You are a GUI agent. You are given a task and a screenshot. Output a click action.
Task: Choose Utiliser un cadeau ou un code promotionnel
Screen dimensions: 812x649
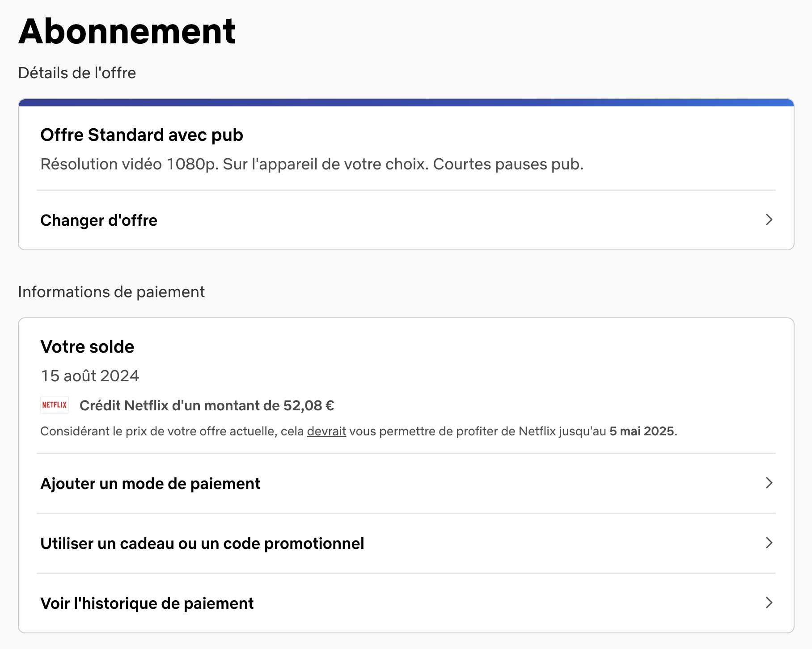pos(202,544)
